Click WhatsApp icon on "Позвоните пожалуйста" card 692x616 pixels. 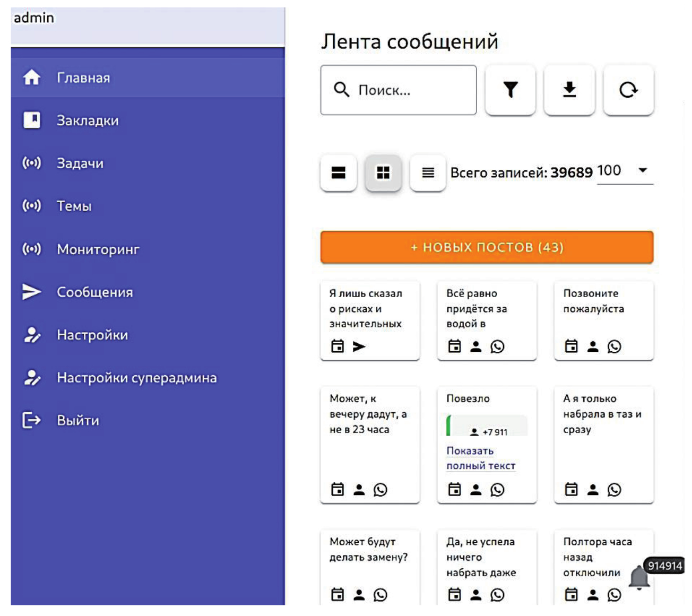pyautogui.click(x=614, y=346)
